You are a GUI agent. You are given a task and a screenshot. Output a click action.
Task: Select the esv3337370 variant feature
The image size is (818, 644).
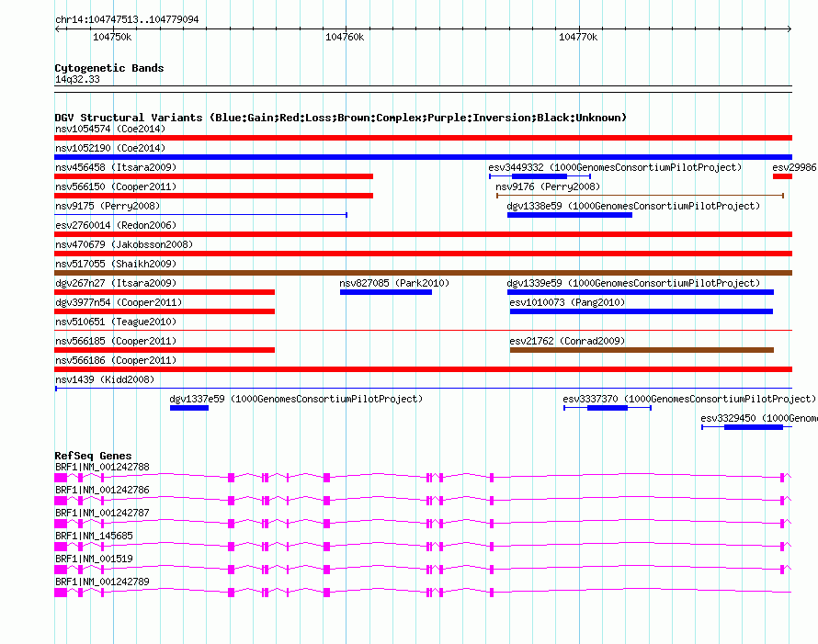click(607, 408)
